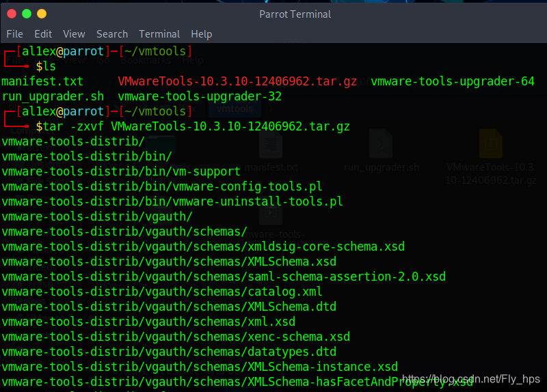Click the saml-schema-assertion-2.0.xsd output line
547x392 pixels.
pyautogui.click(x=224, y=277)
